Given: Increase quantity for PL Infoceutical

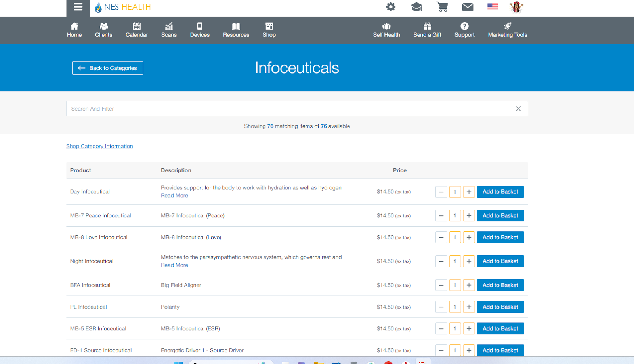Looking at the screenshot, I should [469, 307].
